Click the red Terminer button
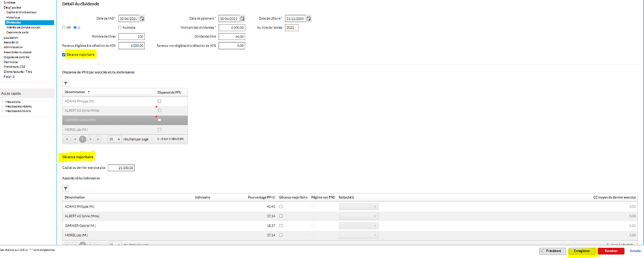The image size is (644, 258). coord(611,251)
